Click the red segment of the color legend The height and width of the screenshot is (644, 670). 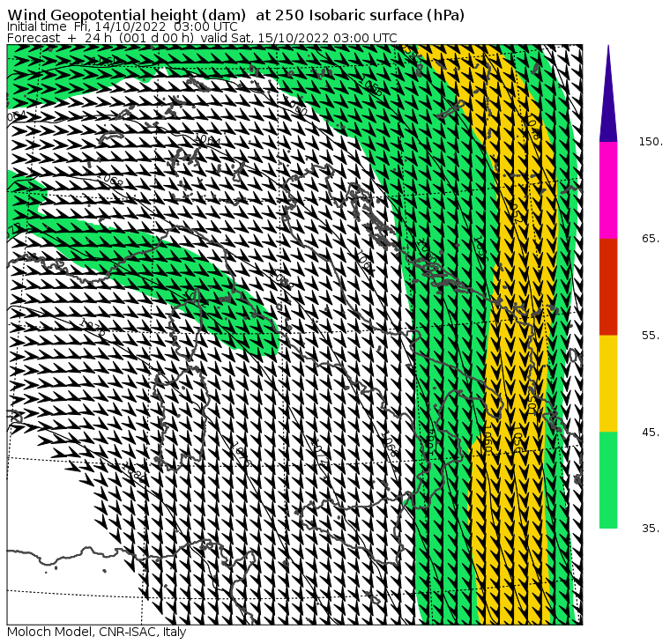click(x=608, y=286)
